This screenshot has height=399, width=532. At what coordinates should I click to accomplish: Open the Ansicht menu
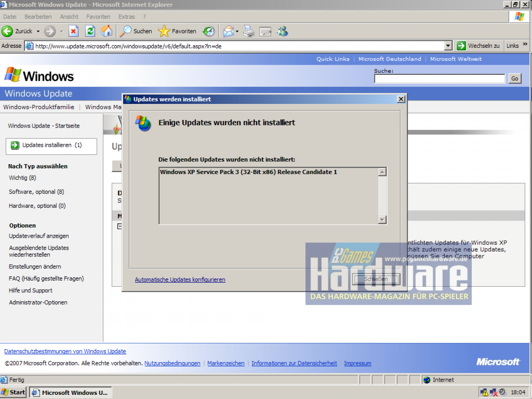(x=69, y=17)
